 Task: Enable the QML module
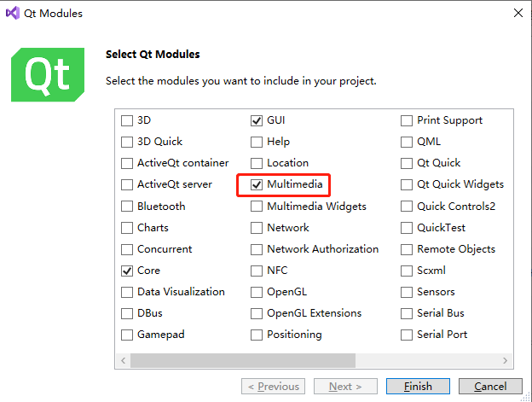pos(407,142)
